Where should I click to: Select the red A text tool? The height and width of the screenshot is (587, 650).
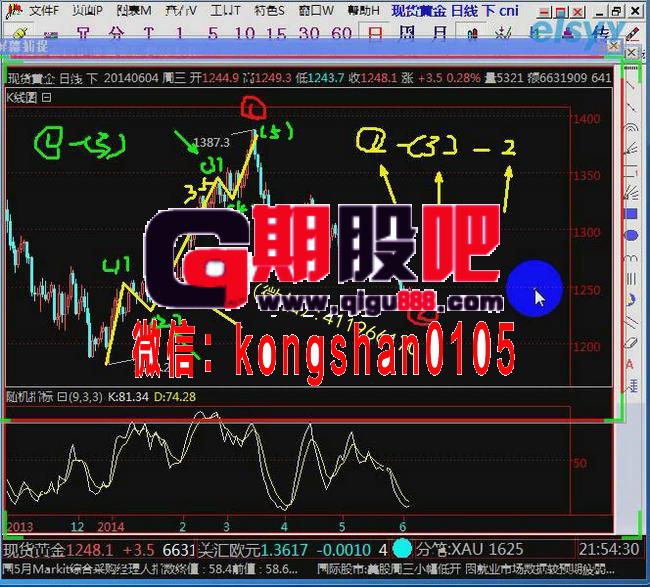tap(630, 364)
